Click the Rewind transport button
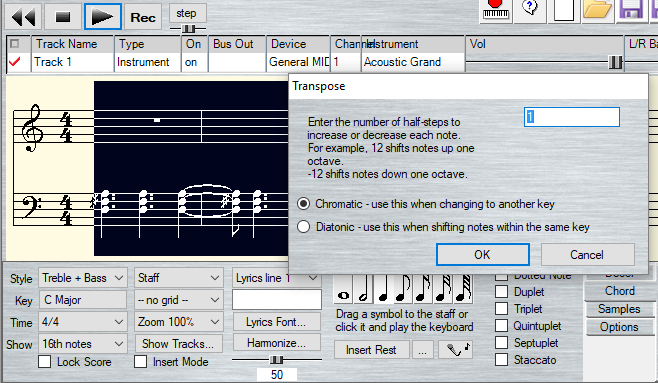This screenshot has height=383, width=658. pyautogui.click(x=23, y=17)
